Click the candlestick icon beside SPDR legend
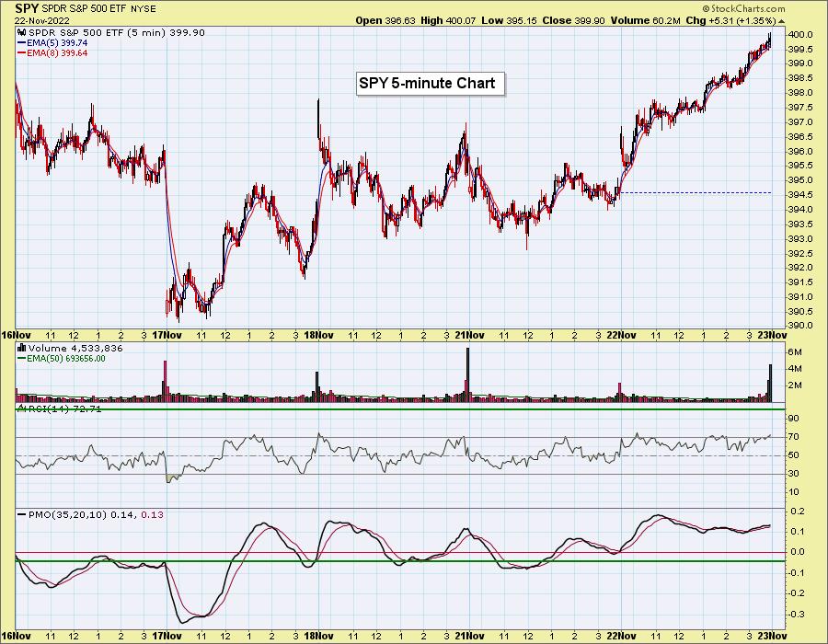The width and height of the screenshot is (828, 644). point(22,32)
